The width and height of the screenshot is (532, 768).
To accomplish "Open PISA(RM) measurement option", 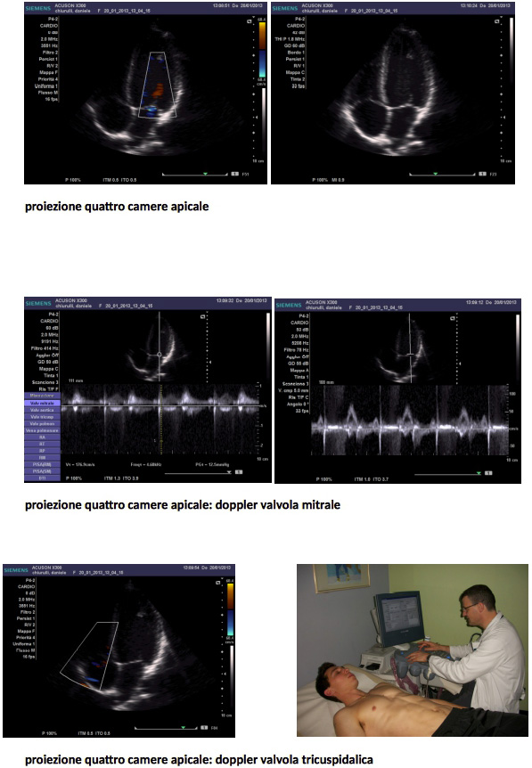I will pos(42,464).
